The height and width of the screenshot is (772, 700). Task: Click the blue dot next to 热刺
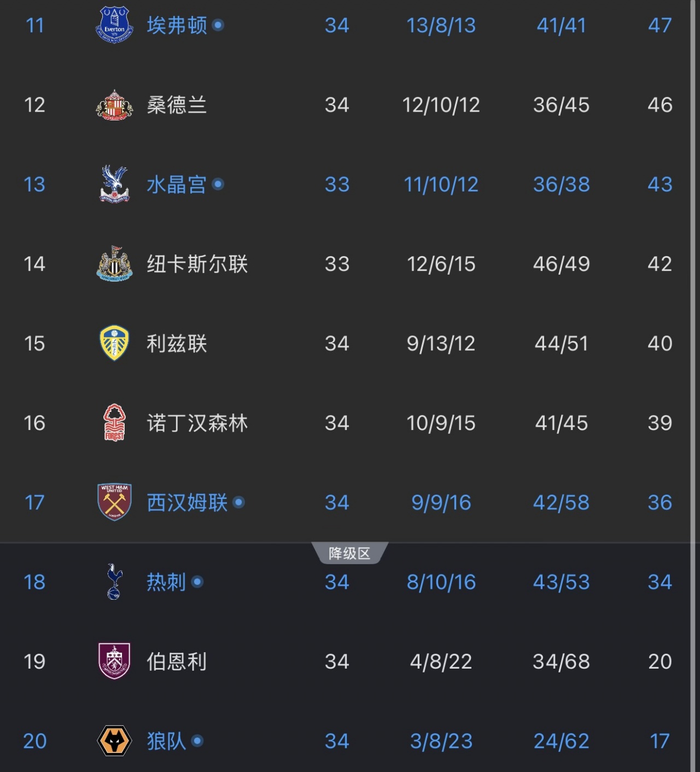tap(197, 582)
